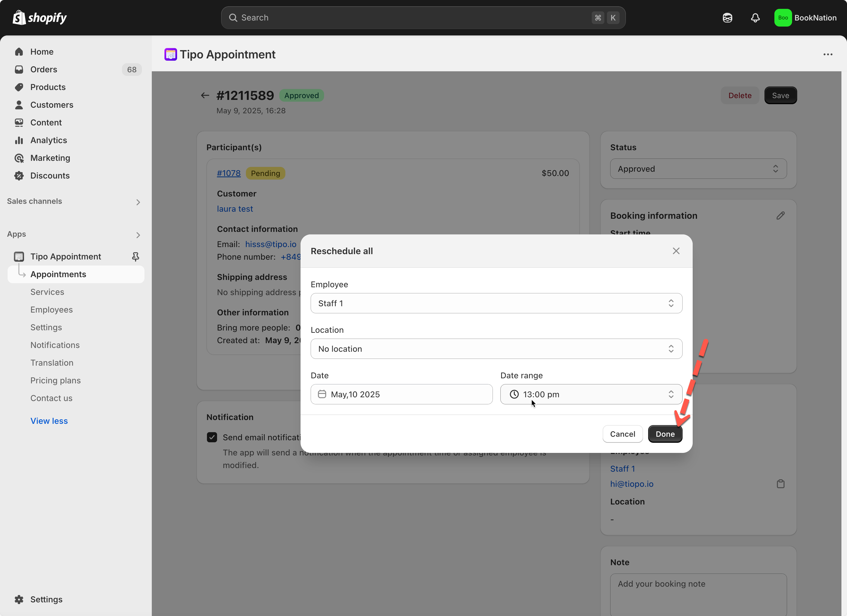Click the Done button

665,434
